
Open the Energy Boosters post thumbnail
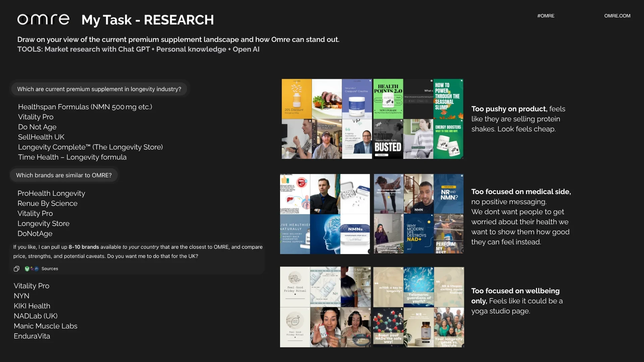point(448,139)
